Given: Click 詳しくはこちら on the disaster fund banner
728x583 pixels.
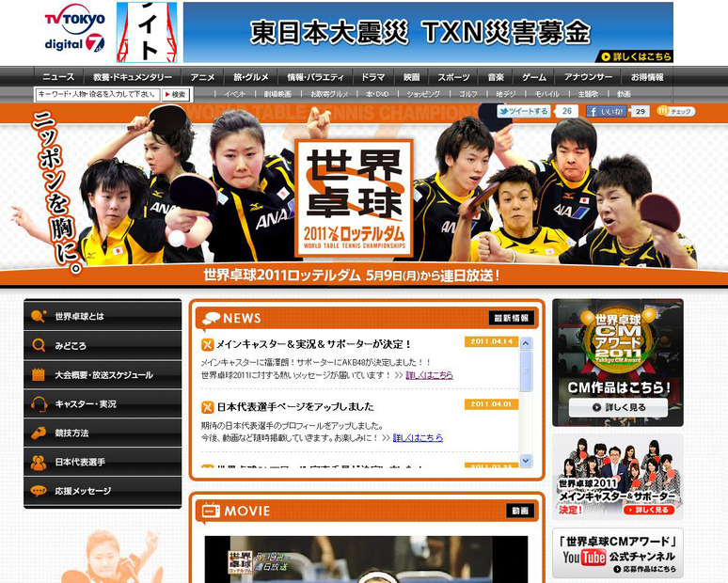Looking at the screenshot, I should (637, 56).
